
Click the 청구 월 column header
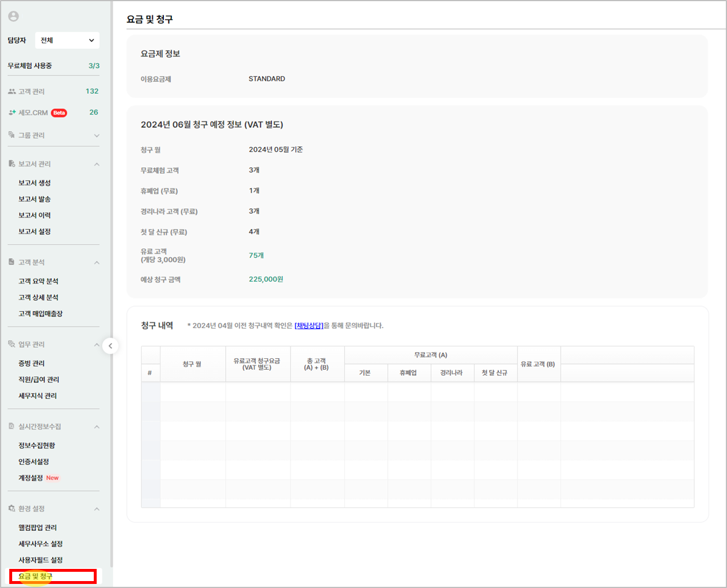(192, 364)
